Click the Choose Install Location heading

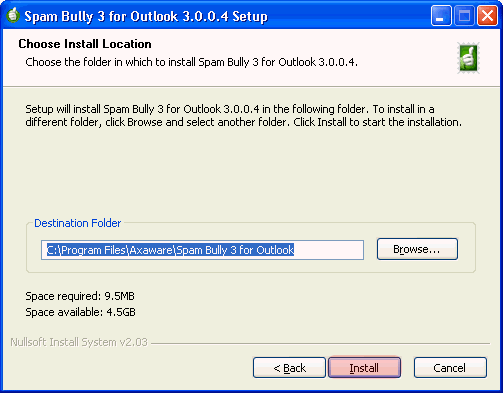[85, 44]
